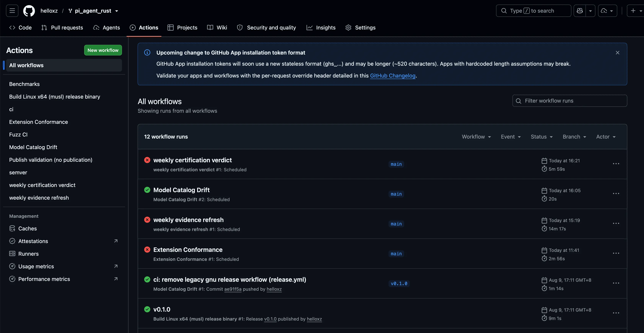The width and height of the screenshot is (644, 333).
Task: Open the Workflow filter dropdown
Action: [476, 137]
